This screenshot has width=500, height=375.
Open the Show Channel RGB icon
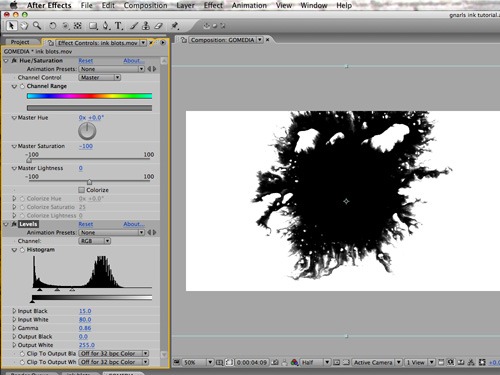tap(294, 362)
